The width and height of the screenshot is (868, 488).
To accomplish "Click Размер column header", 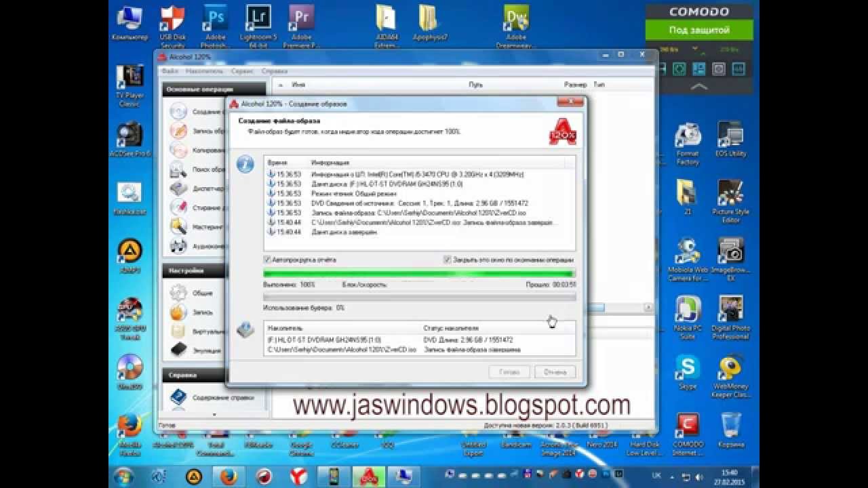I will [x=576, y=85].
